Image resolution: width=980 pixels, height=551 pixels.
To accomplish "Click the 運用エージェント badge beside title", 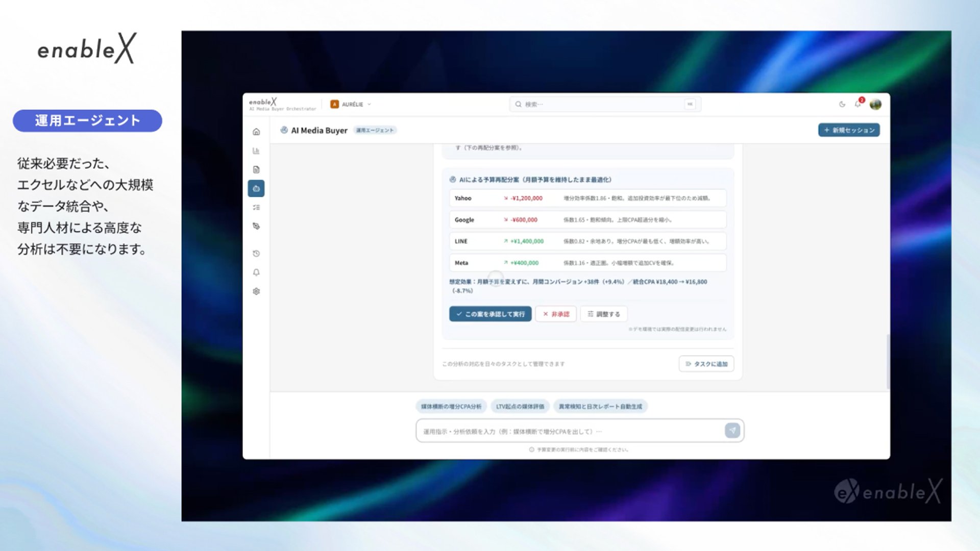I will coord(375,131).
